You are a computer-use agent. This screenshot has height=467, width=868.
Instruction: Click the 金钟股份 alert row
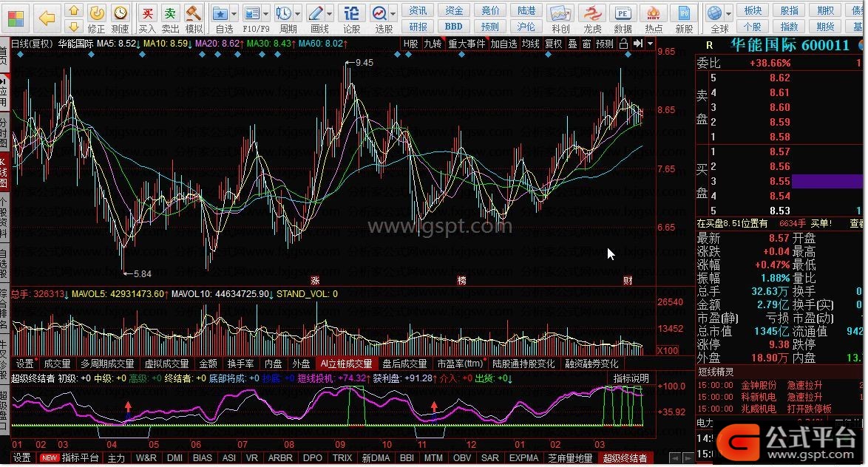[778, 385]
